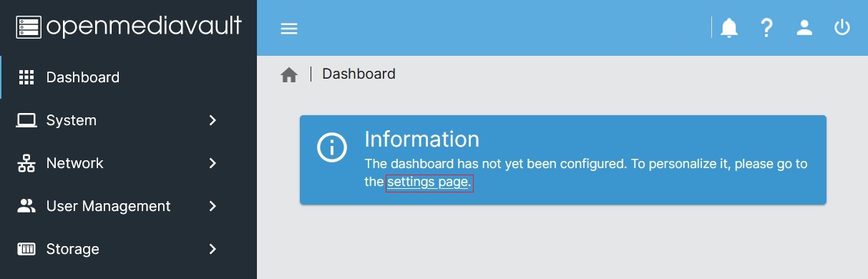
Task: Click the Network topology icon
Action: click(26, 163)
